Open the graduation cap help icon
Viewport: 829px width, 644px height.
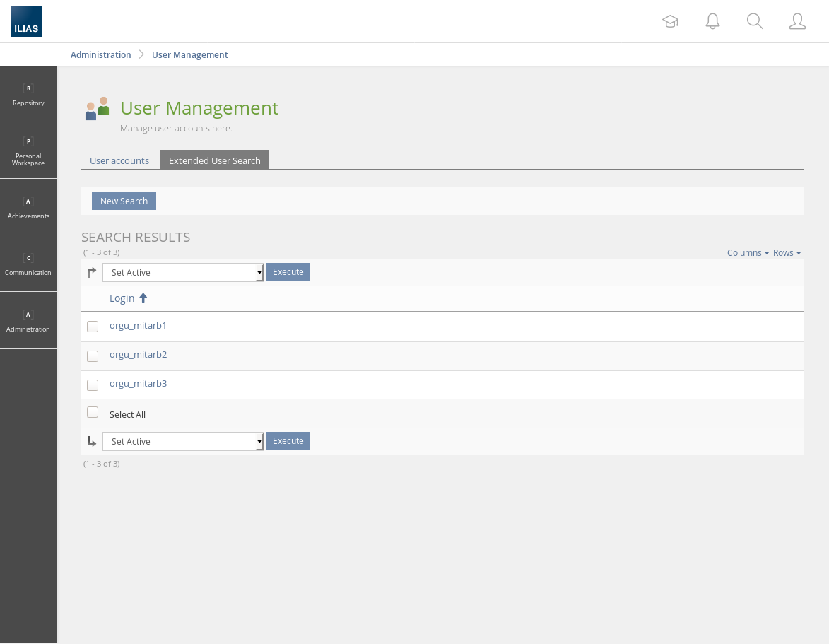pyautogui.click(x=670, y=21)
